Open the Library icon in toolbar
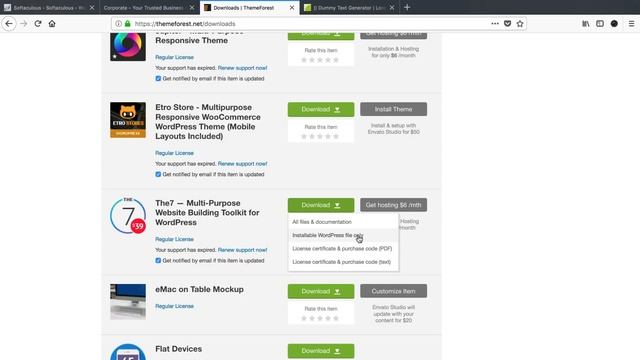Screen dimensions: 640x360 click(x=586, y=24)
